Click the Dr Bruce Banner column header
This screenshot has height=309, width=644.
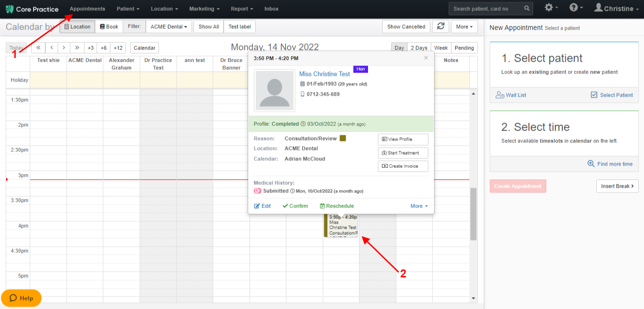point(231,64)
